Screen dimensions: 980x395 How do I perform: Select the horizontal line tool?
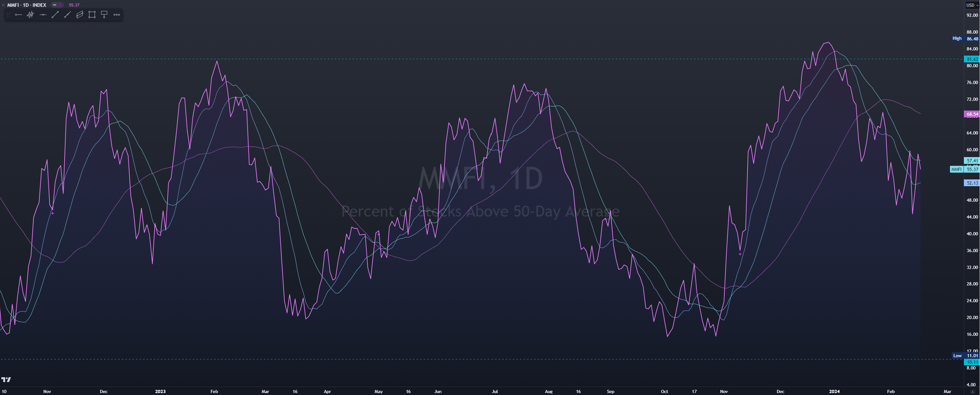[x=43, y=15]
